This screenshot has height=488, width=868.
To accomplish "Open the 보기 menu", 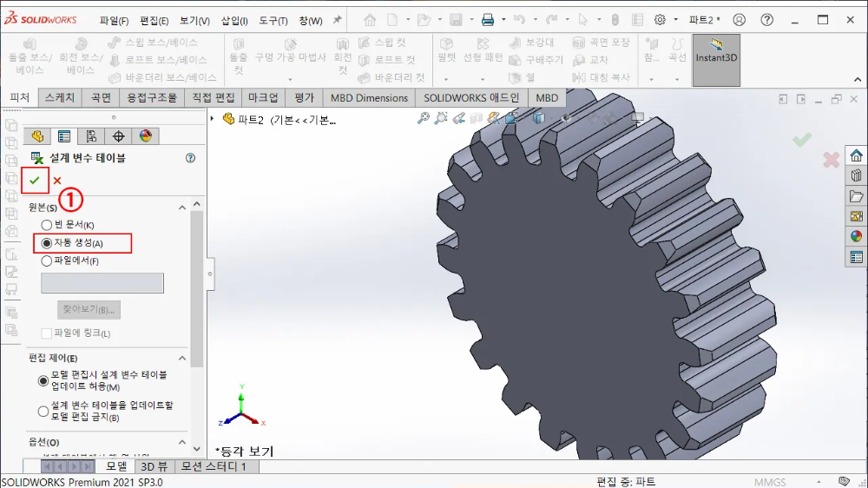I will (x=194, y=21).
